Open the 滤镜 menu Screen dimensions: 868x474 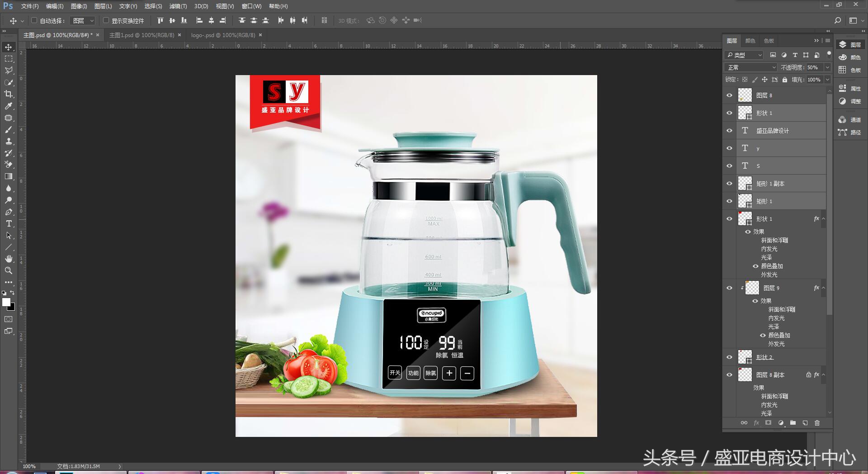(x=177, y=6)
